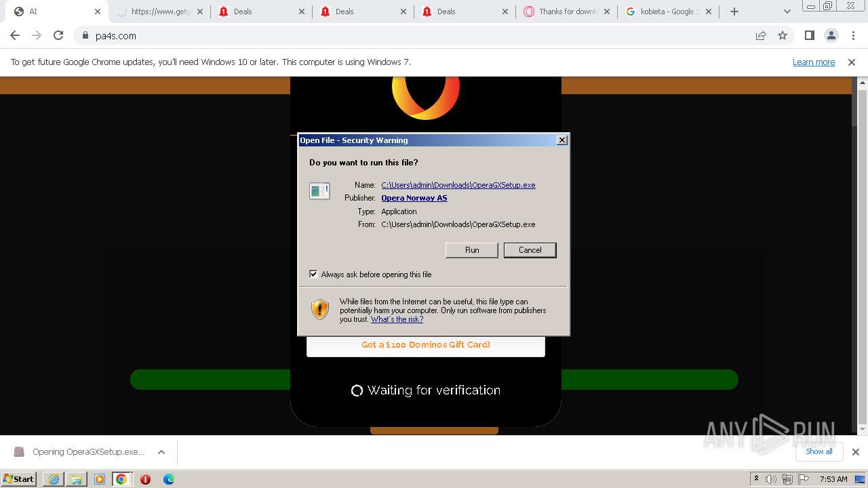The width and height of the screenshot is (868, 488).
Task: Click the shield warning icon in dialog
Action: 320,310
